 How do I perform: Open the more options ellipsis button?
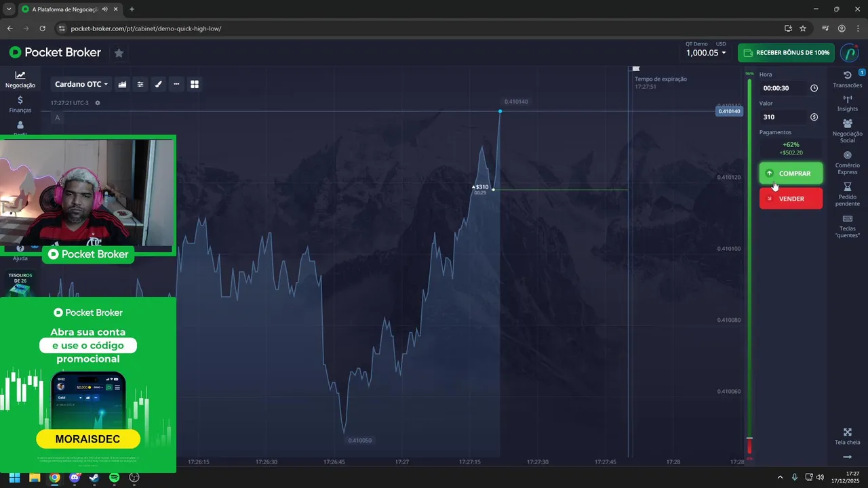click(x=176, y=84)
